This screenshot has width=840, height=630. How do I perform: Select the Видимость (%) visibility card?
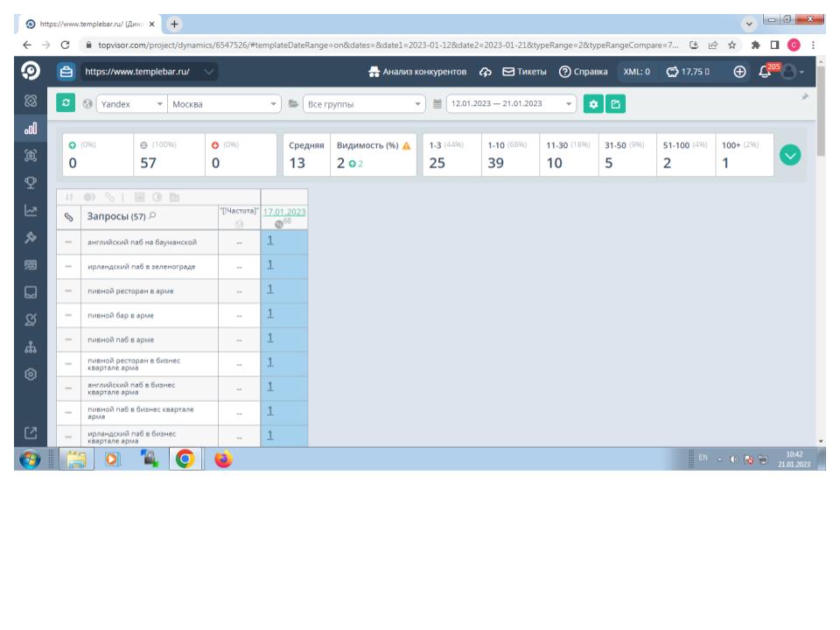point(374,155)
